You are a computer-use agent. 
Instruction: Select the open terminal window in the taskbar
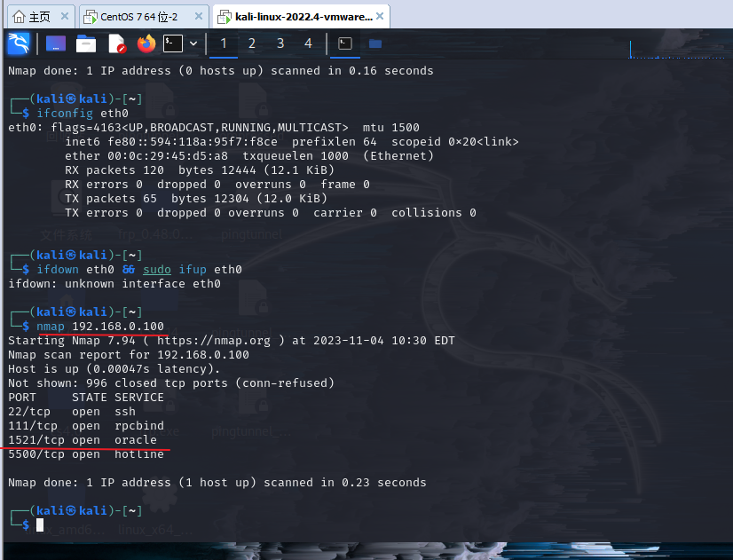(x=343, y=43)
